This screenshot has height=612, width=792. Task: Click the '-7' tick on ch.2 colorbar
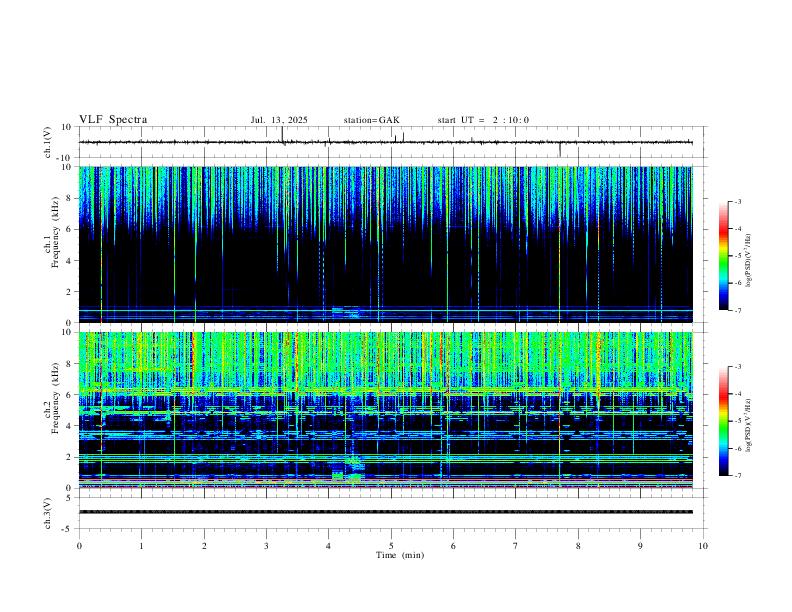pyautogui.click(x=737, y=475)
